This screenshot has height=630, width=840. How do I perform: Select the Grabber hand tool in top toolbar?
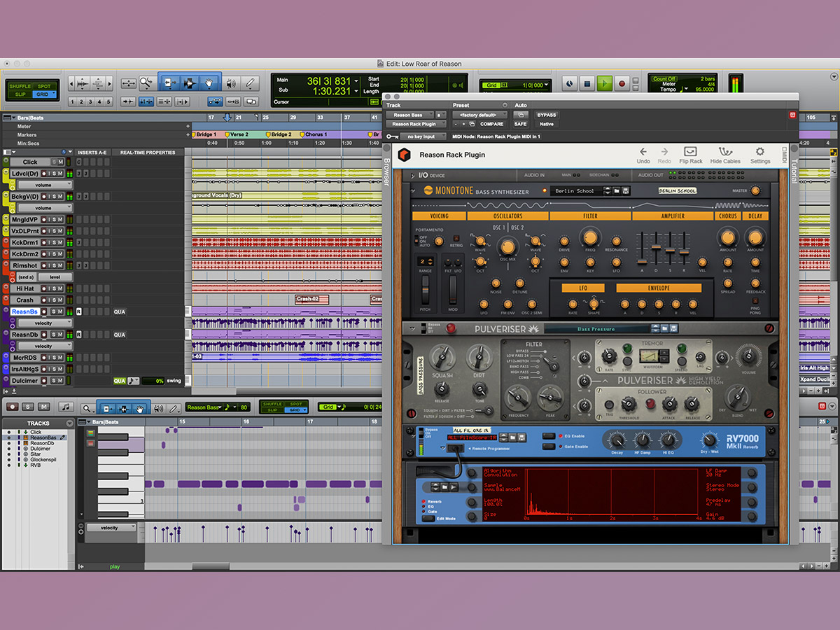point(209,83)
